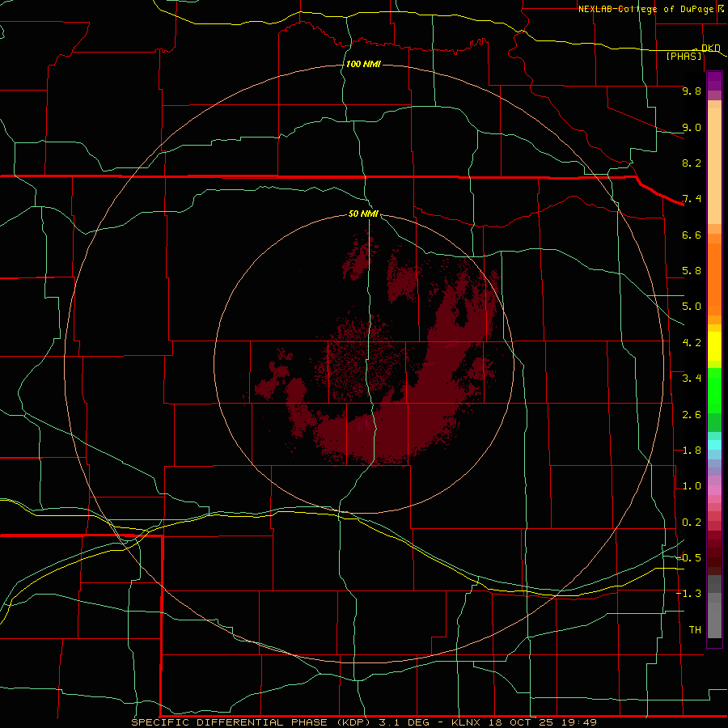Click the 9.8 value on color scale
Screen dimensions: 728x728
pos(692,91)
